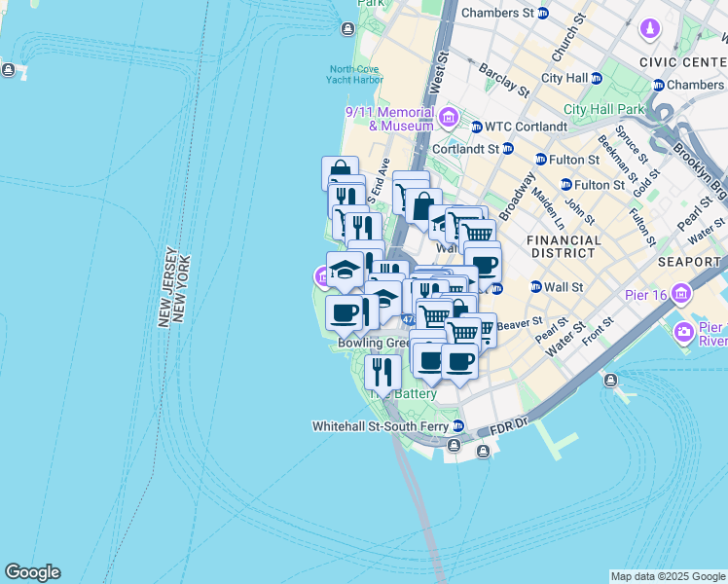
Task: Select the shopping bag marker beside West St
Action: (423, 206)
